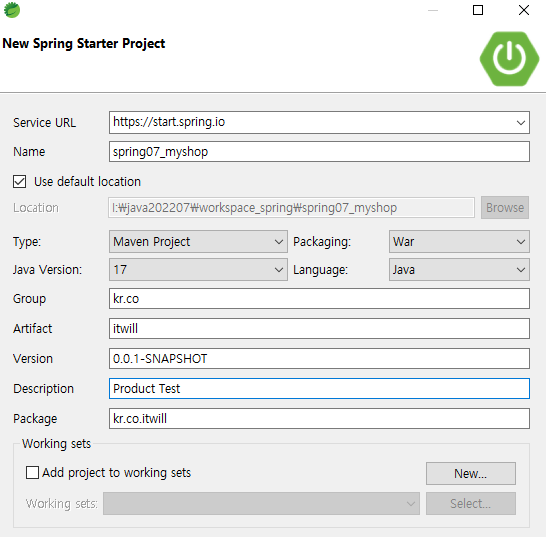This screenshot has height=537, width=546.
Task: Maximize the New Spring Starter Project dialog
Action: (478, 10)
